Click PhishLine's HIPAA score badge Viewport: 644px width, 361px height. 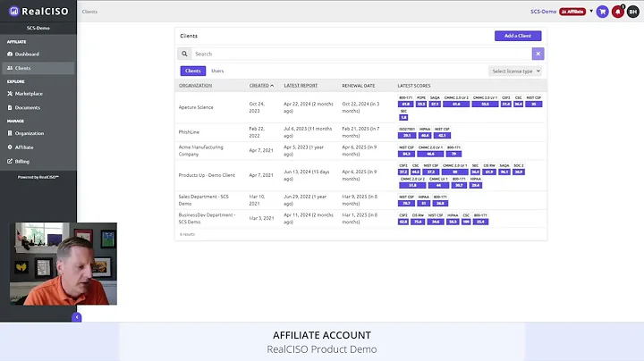pos(425,136)
